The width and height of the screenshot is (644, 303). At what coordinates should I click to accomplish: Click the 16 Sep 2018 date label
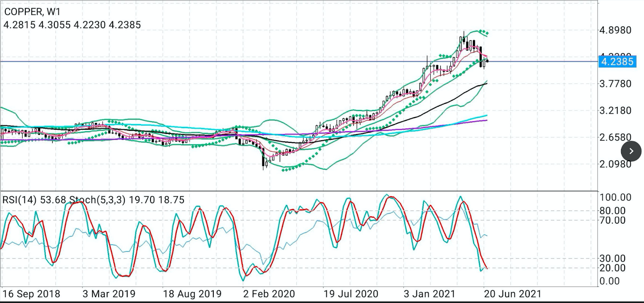click(x=31, y=294)
